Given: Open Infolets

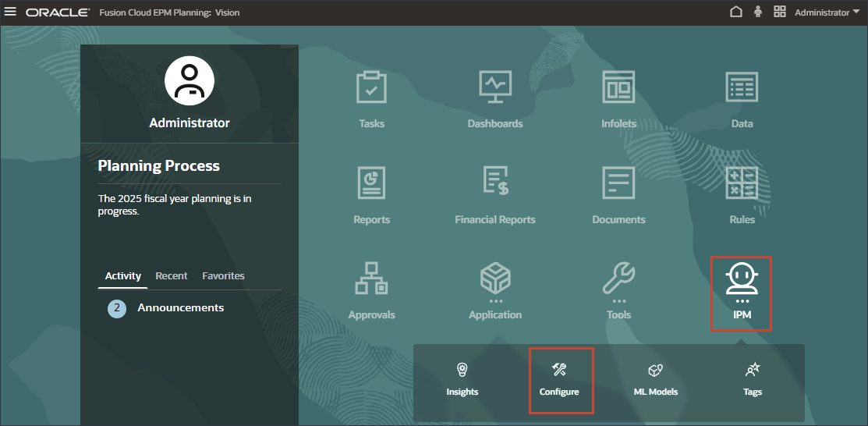Looking at the screenshot, I should (618, 100).
